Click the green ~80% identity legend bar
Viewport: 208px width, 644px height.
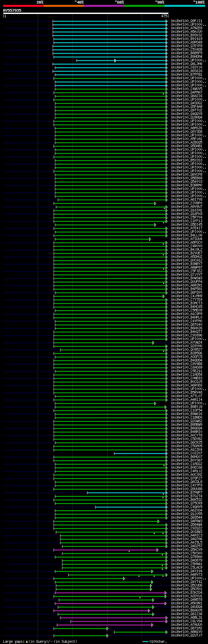[144, 6]
